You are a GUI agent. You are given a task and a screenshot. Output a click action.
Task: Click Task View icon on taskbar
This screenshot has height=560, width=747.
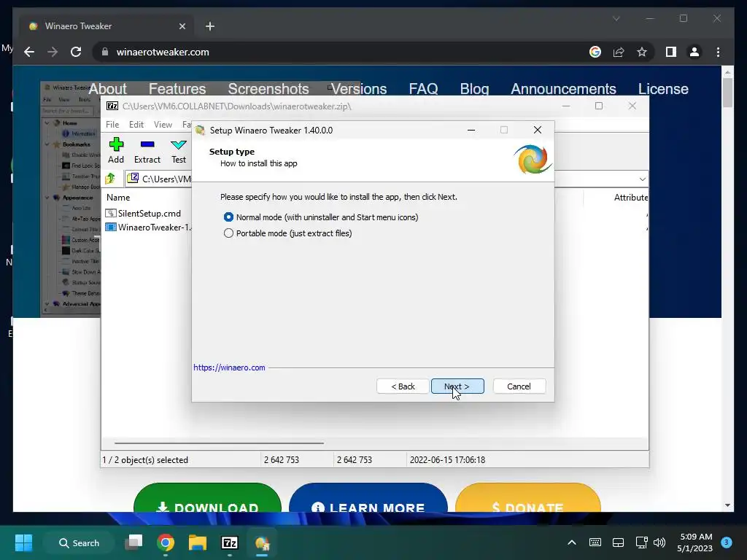pos(134,542)
